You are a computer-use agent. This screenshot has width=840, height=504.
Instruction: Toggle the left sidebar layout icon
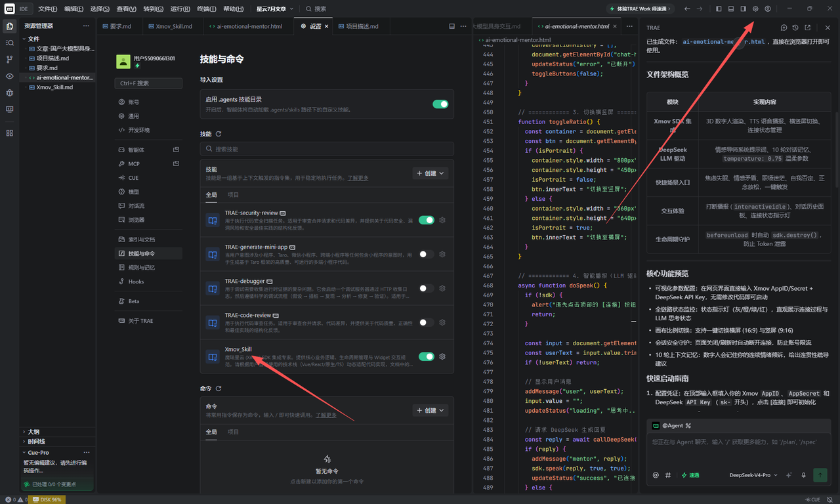pos(719,9)
